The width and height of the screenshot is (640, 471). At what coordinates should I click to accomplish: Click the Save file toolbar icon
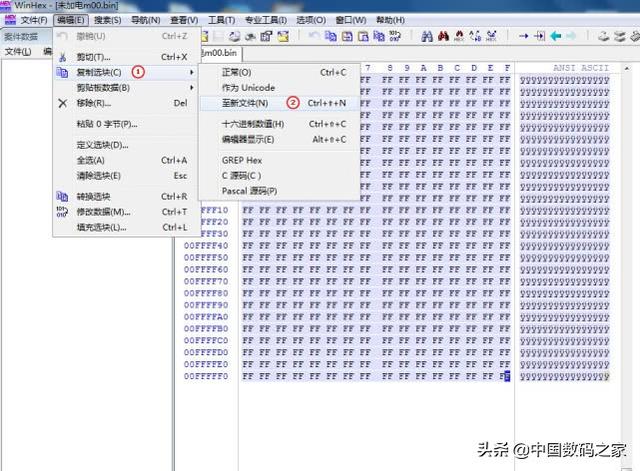218,36
